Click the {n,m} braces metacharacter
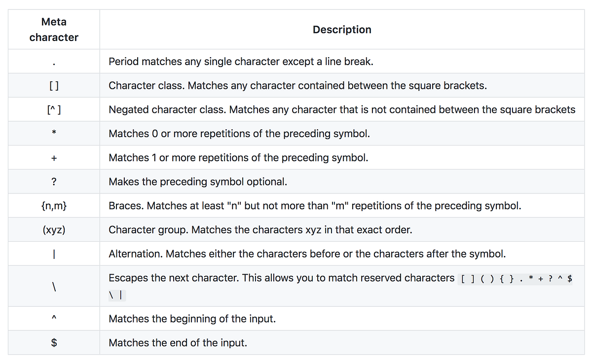 54,206
